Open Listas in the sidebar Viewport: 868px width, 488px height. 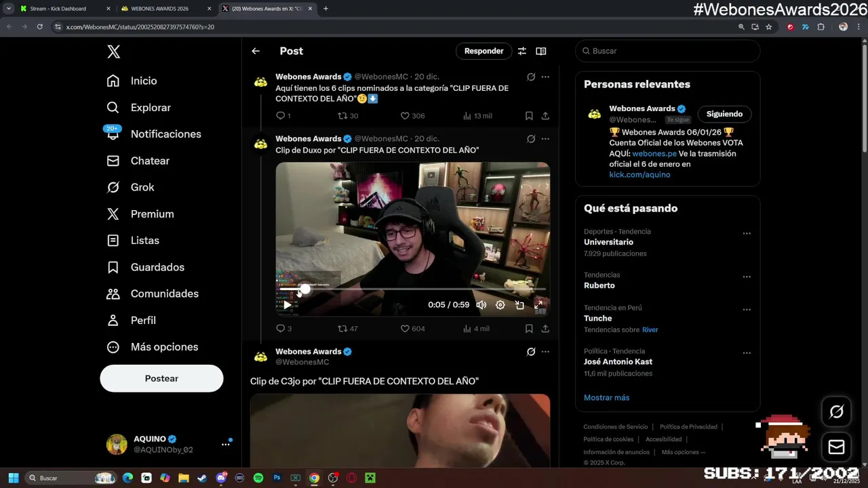coord(134,241)
